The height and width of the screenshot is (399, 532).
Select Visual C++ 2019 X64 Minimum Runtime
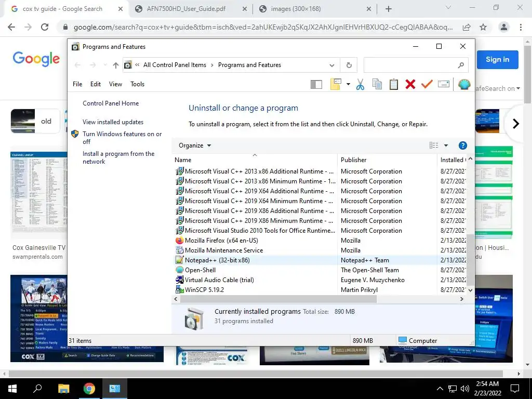[321, 201]
